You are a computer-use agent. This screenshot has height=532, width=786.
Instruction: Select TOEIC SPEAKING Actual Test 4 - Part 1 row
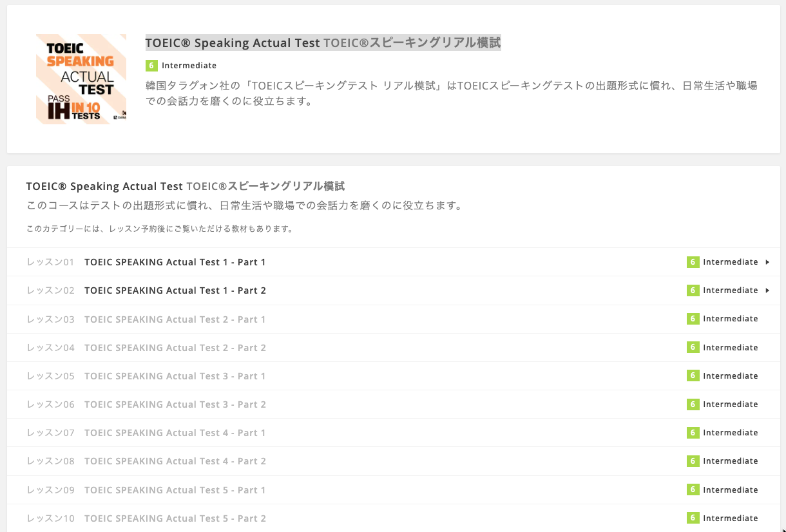click(x=393, y=433)
